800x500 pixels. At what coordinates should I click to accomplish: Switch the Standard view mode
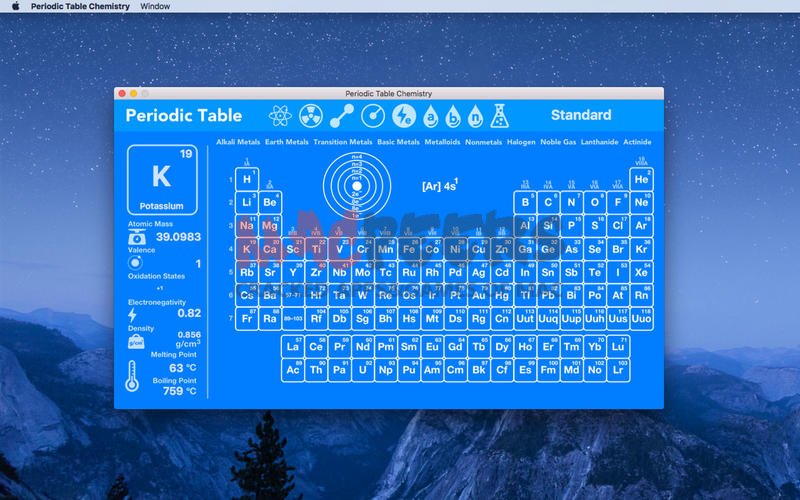coord(581,115)
